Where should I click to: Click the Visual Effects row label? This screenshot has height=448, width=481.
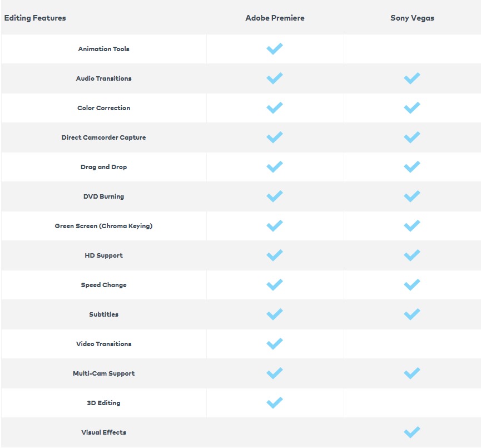(103, 432)
